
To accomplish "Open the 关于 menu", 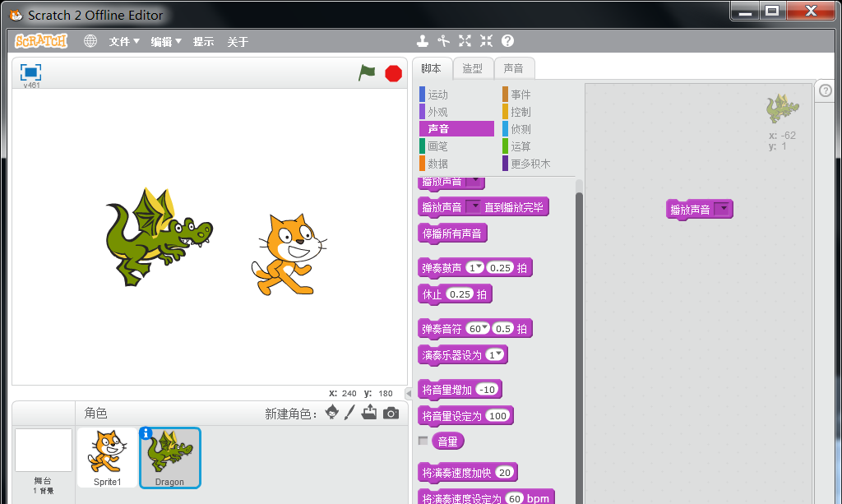I will coord(238,41).
